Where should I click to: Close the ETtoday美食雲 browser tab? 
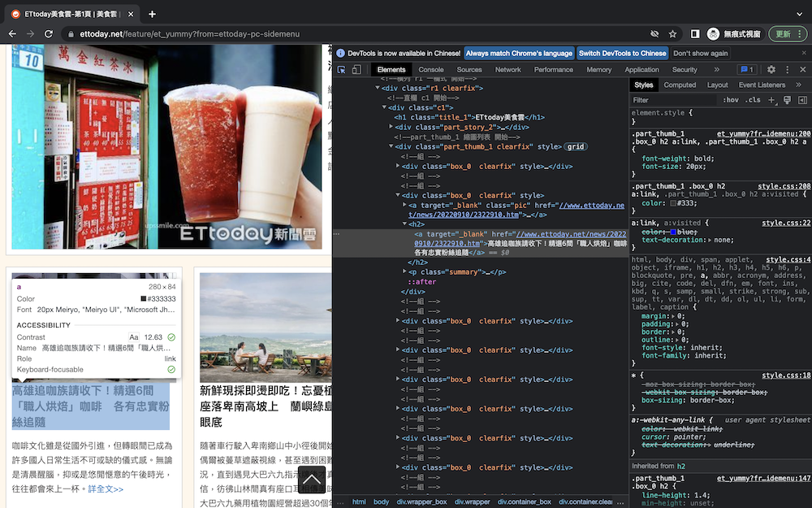(131, 14)
